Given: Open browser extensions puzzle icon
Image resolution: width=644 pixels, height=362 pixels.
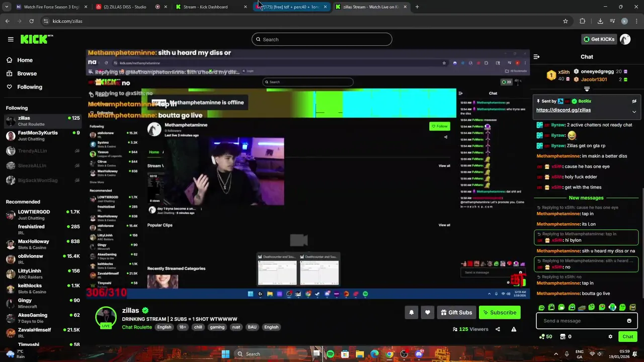Looking at the screenshot, I should coord(583,21).
